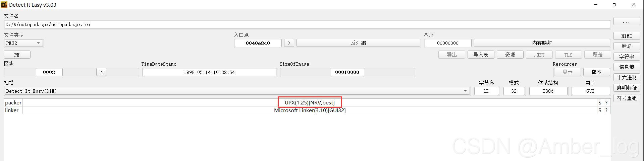
Task: Click the MIME sidebar button
Action: pyautogui.click(x=627, y=36)
